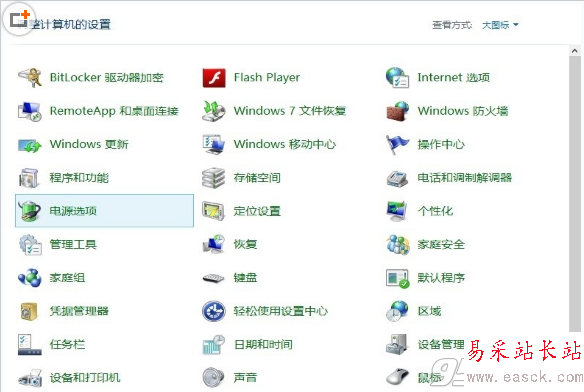Click the 任务栏 text label
584x392 pixels.
pos(67,344)
